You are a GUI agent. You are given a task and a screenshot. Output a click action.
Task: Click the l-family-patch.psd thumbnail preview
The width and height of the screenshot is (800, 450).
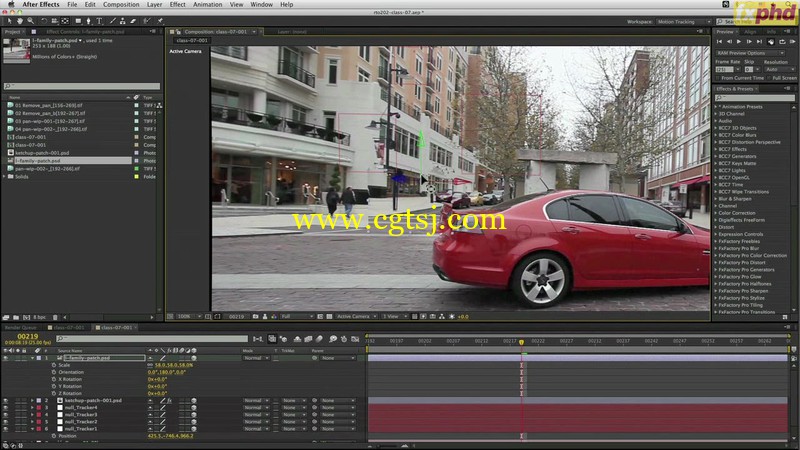tap(16, 50)
